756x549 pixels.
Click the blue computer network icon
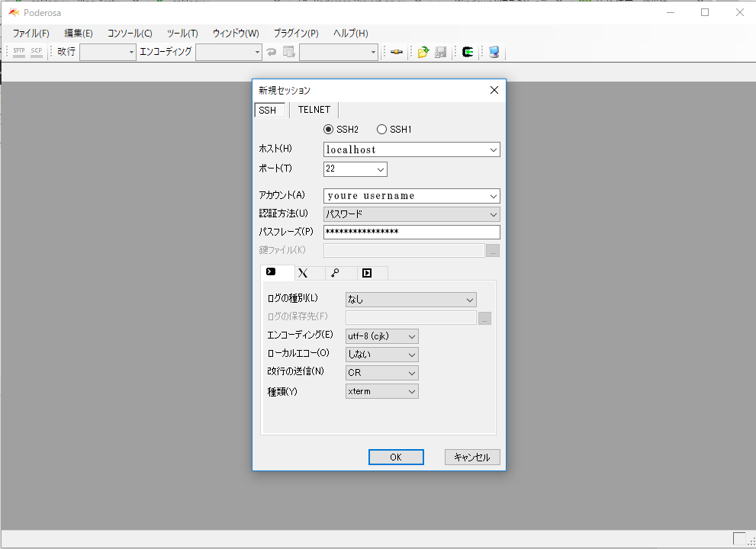coord(494,52)
